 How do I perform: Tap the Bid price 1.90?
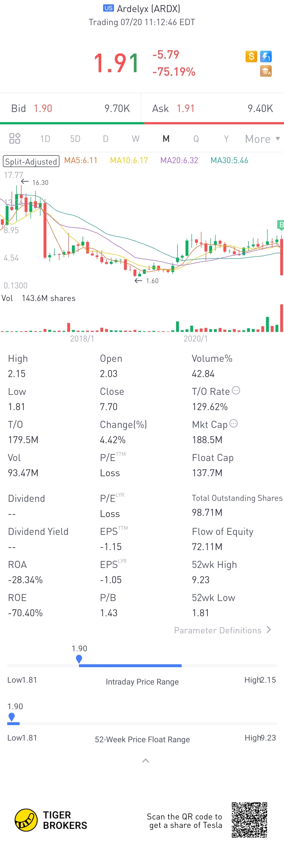43,109
